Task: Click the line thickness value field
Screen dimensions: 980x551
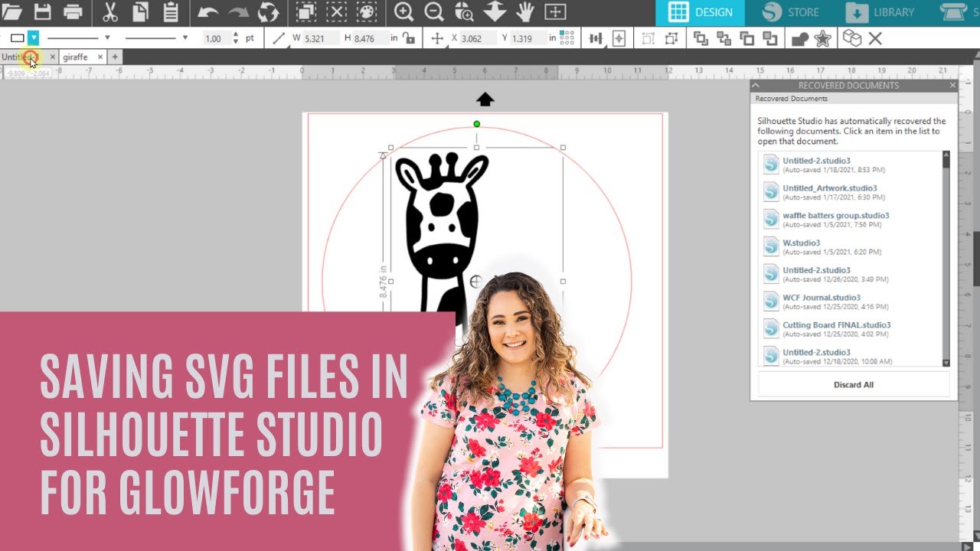Action: 217,38
